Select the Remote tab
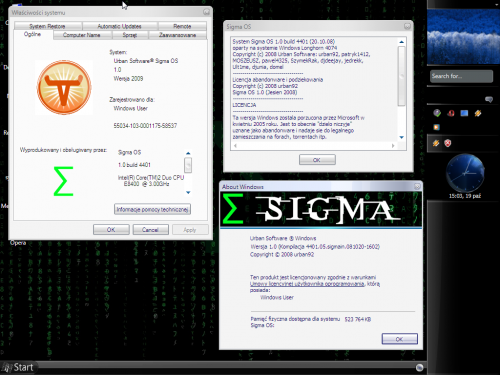Screen dimensions: 500x375 click(182, 26)
